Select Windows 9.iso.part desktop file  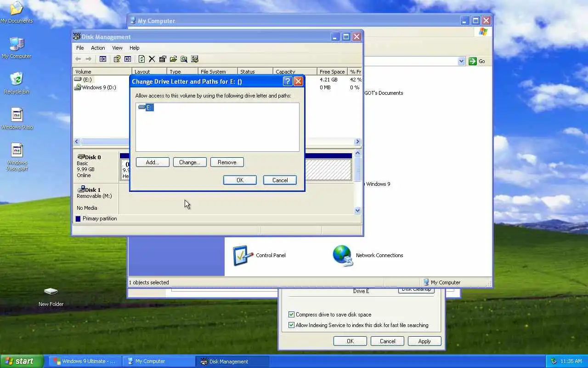tap(17, 157)
